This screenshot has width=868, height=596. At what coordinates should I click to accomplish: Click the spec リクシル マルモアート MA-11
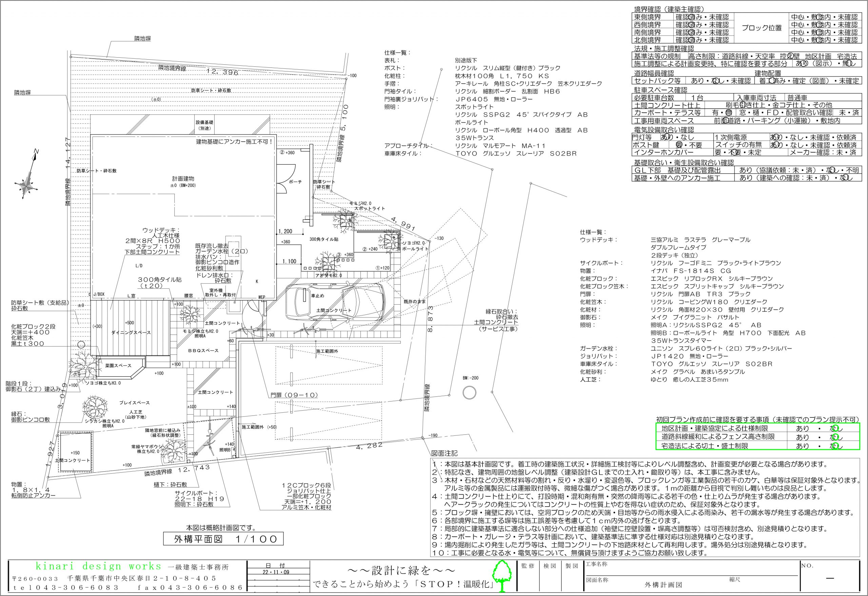[500, 146]
